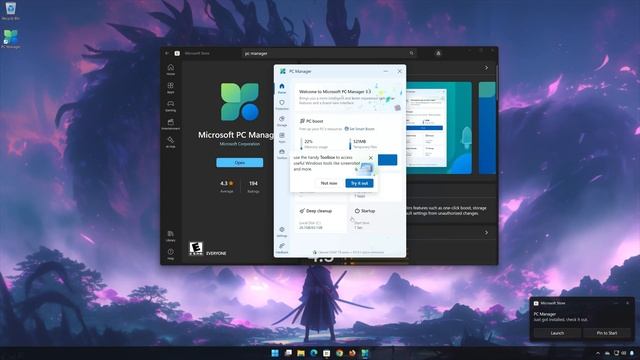Image resolution: width=640 pixels, height=360 pixels.
Task: Minimize the PC Manager window
Action: 386,71
